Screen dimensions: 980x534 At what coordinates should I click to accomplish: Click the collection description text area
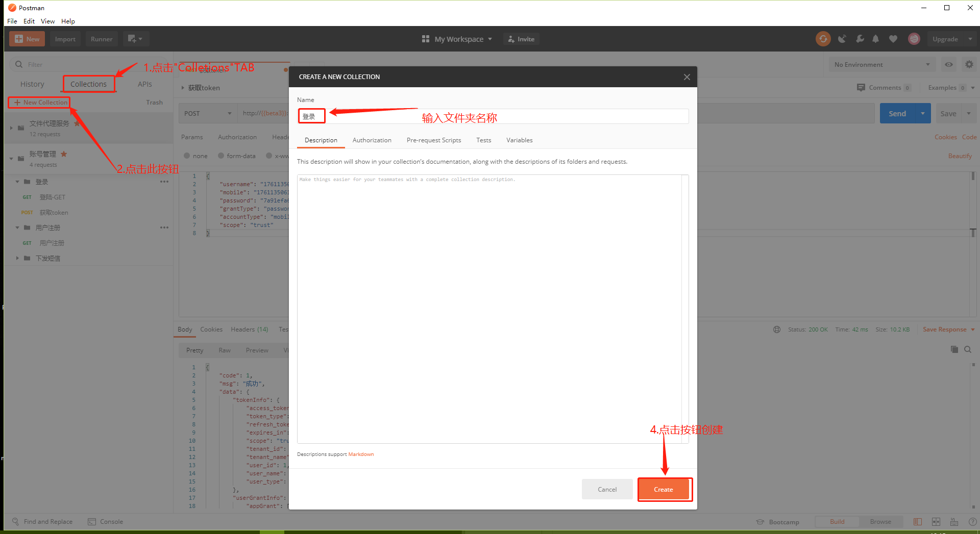click(x=493, y=309)
